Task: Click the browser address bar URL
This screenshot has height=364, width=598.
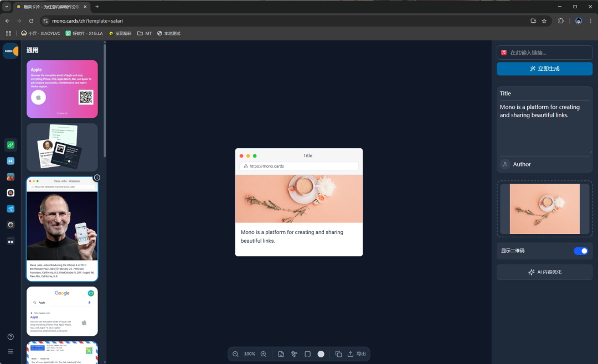Action: 87,21
